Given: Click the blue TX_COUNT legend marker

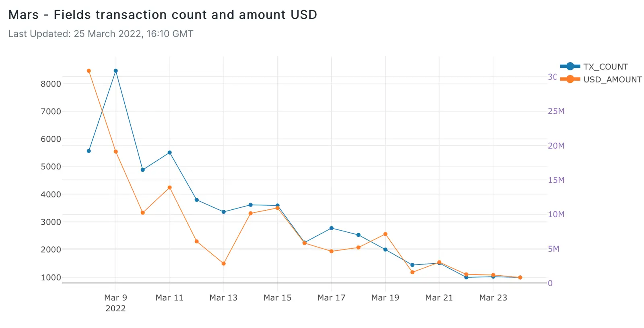Looking at the screenshot, I should click(570, 66).
